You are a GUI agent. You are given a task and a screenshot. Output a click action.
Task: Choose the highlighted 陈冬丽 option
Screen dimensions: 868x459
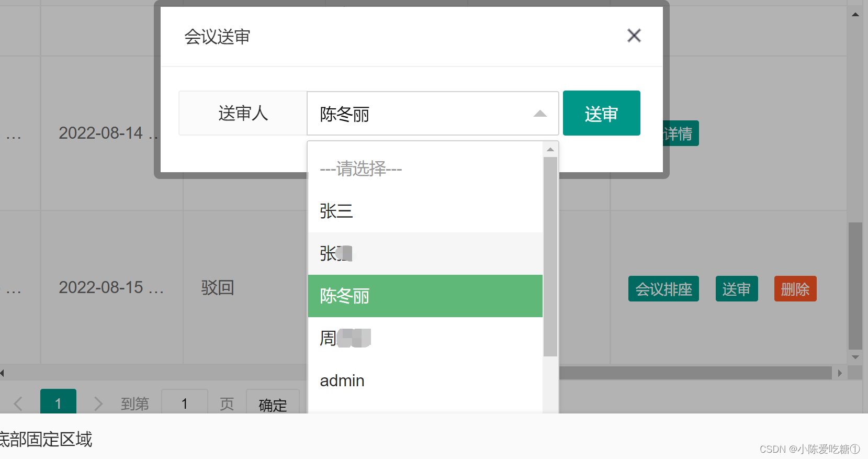point(425,296)
